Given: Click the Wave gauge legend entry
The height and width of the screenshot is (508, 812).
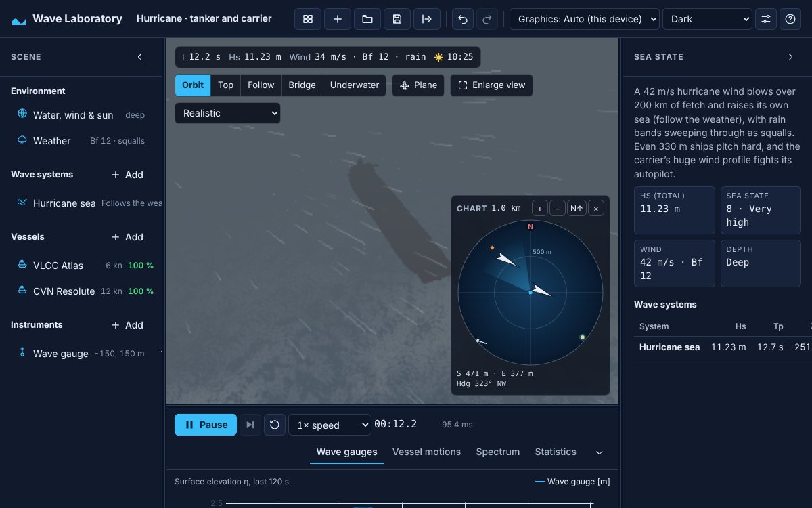Looking at the screenshot, I should (x=572, y=482).
